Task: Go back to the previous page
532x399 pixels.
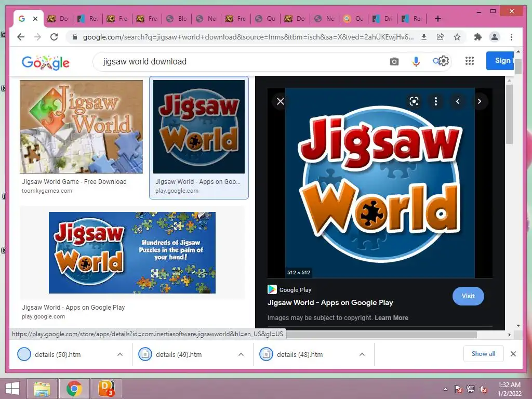Action: point(21,37)
